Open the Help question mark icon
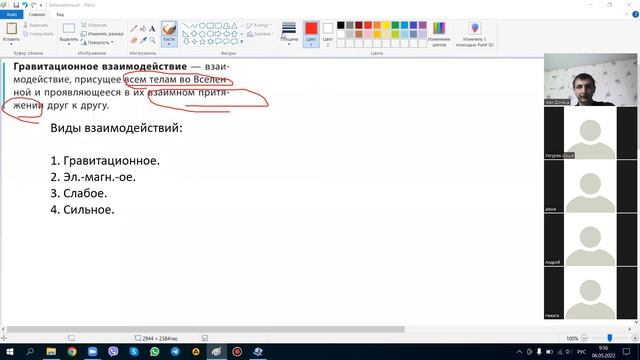This screenshot has height=360, width=640. (x=636, y=14)
